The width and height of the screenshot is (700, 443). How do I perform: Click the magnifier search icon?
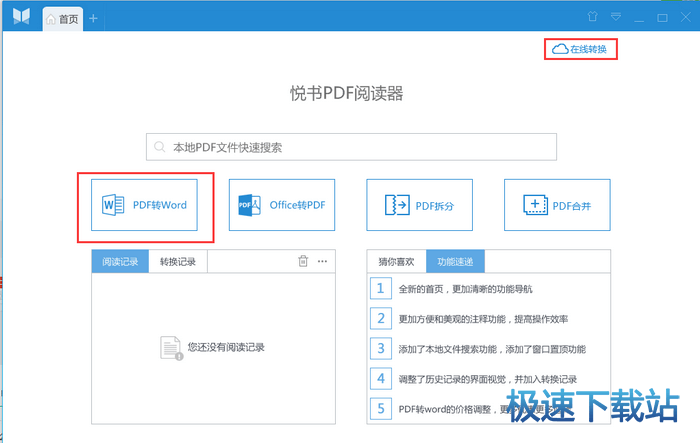coord(159,147)
